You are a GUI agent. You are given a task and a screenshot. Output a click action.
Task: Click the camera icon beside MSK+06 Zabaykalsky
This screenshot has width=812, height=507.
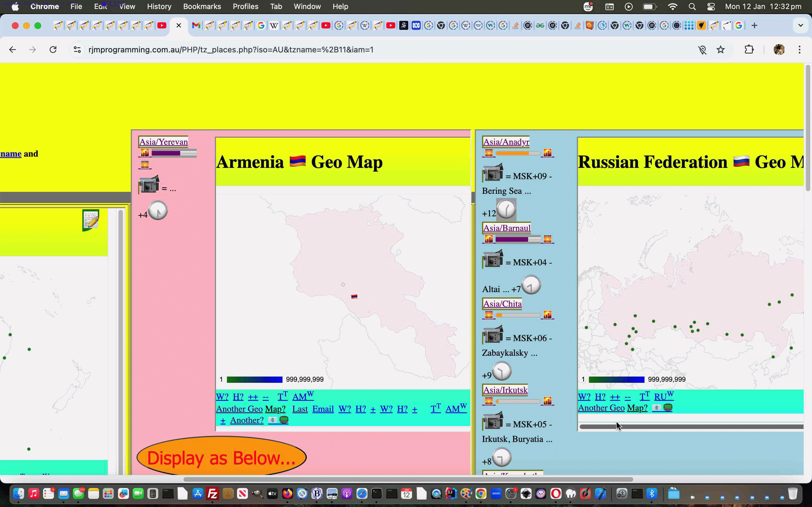click(493, 335)
